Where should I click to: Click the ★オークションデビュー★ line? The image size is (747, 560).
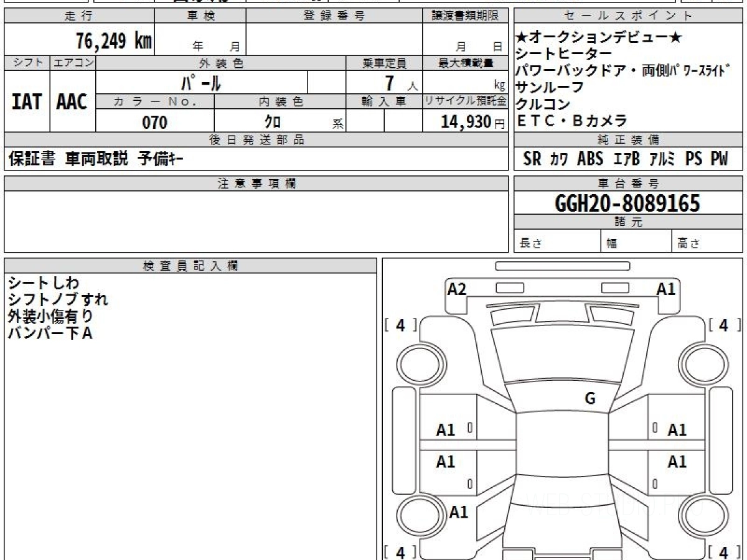tap(599, 38)
